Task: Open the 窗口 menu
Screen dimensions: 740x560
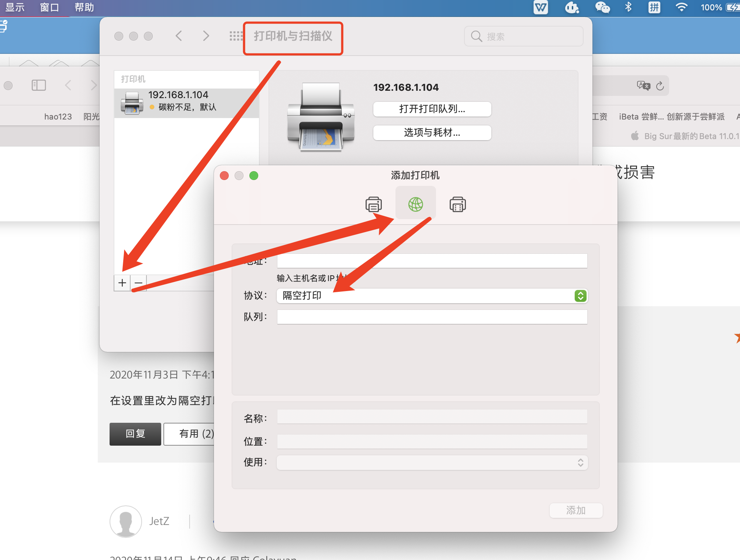Action: pos(49,7)
